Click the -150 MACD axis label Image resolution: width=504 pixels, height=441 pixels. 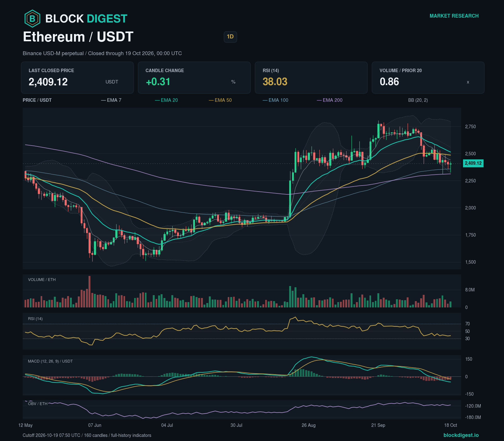pyautogui.click(x=469, y=394)
